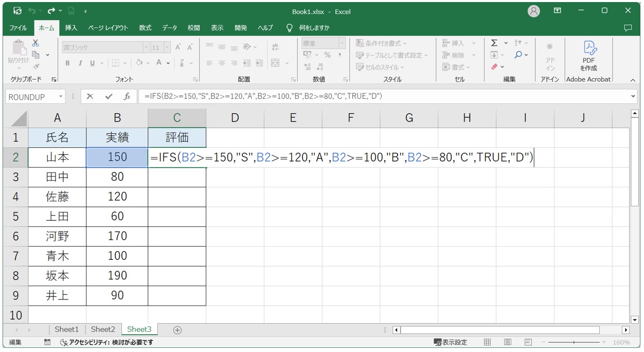Image resolution: width=644 pixels, height=352 pixels.
Task: Click the Format cells button
Action: [456, 67]
